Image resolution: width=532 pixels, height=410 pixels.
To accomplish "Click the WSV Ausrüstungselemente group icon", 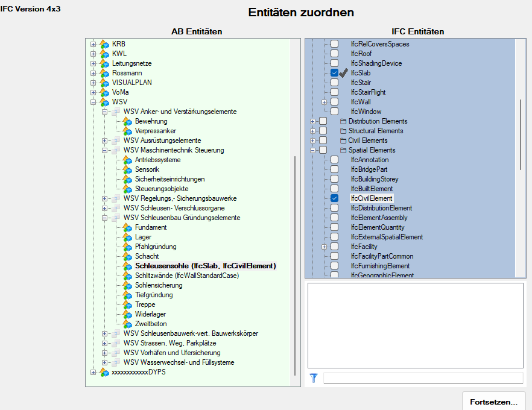I will [116, 140].
